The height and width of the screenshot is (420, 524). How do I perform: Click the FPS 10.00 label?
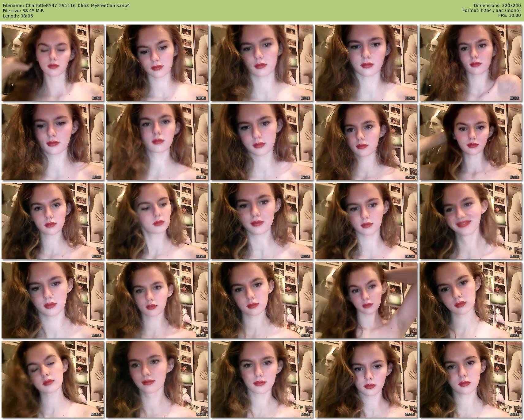tap(509, 16)
